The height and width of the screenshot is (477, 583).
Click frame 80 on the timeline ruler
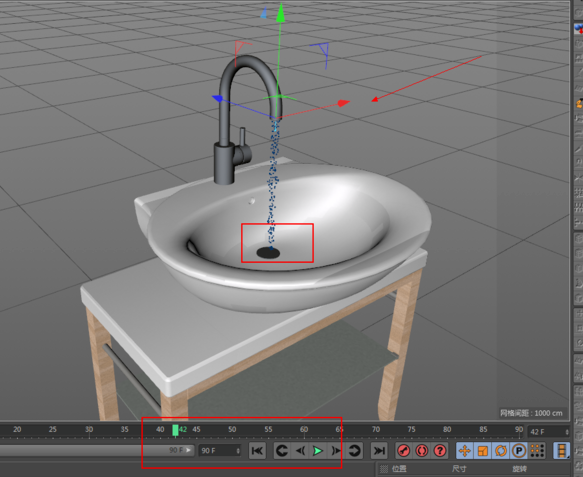click(x=447, y=429)
